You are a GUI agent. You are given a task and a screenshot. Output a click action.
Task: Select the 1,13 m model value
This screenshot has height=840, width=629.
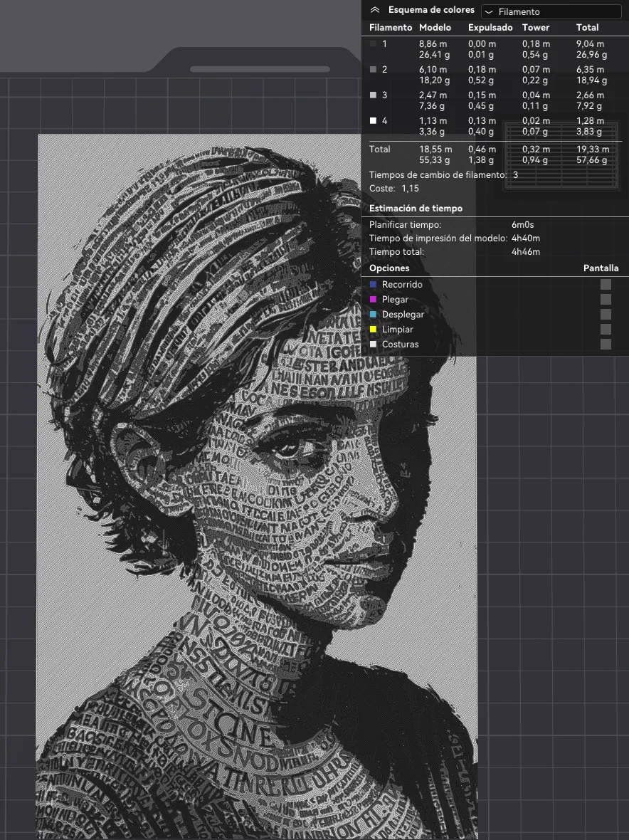coord(433,121)
